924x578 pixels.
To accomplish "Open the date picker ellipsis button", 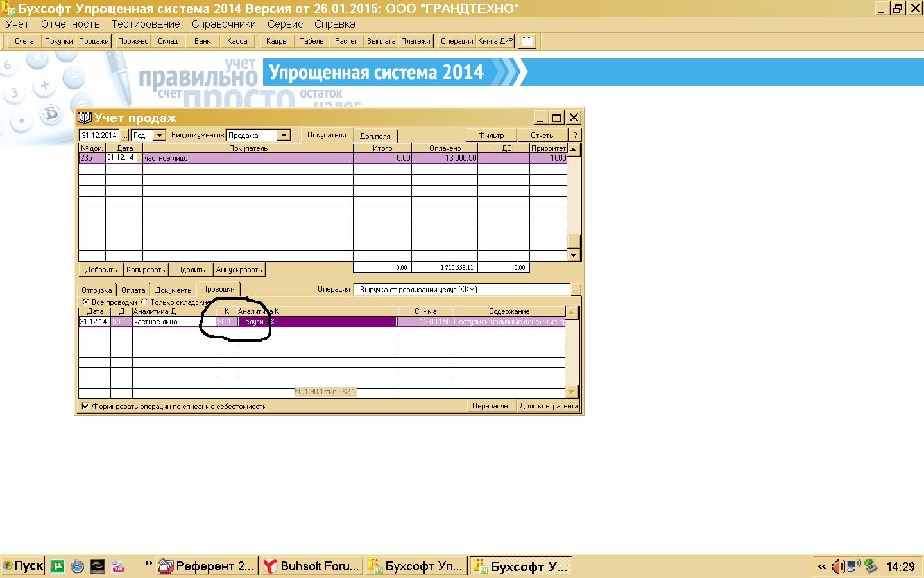I will (x=124, y=136).
